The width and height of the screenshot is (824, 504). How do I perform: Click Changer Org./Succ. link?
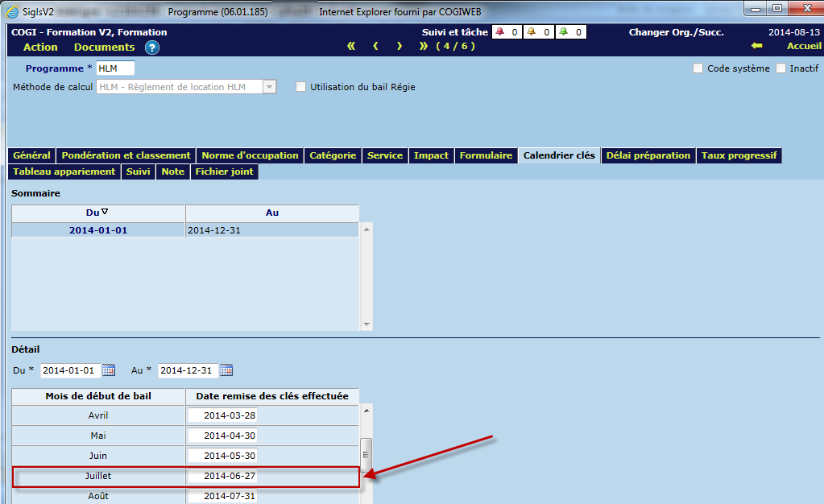pyautogui.click(x=676, y=32)
